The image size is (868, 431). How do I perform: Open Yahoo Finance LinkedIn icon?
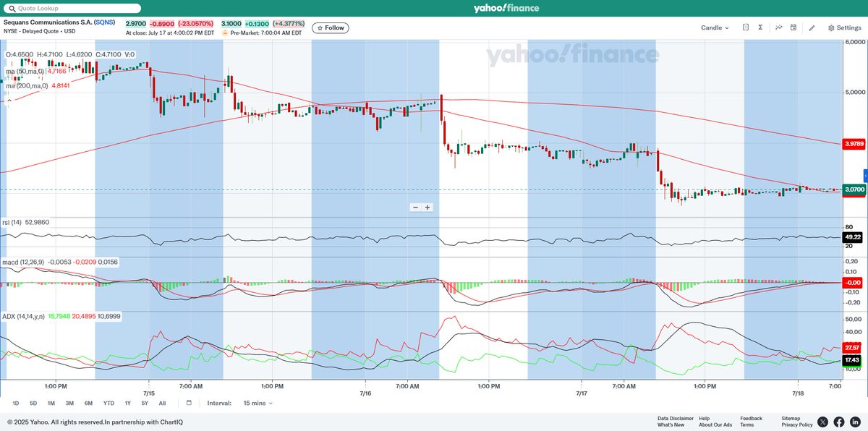(855, 422)
